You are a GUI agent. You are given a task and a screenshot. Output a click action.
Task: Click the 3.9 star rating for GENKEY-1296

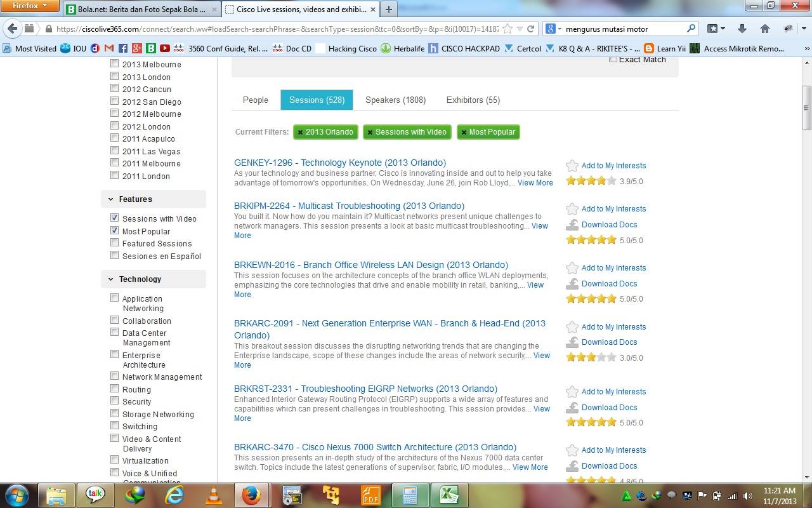[591, 181]
